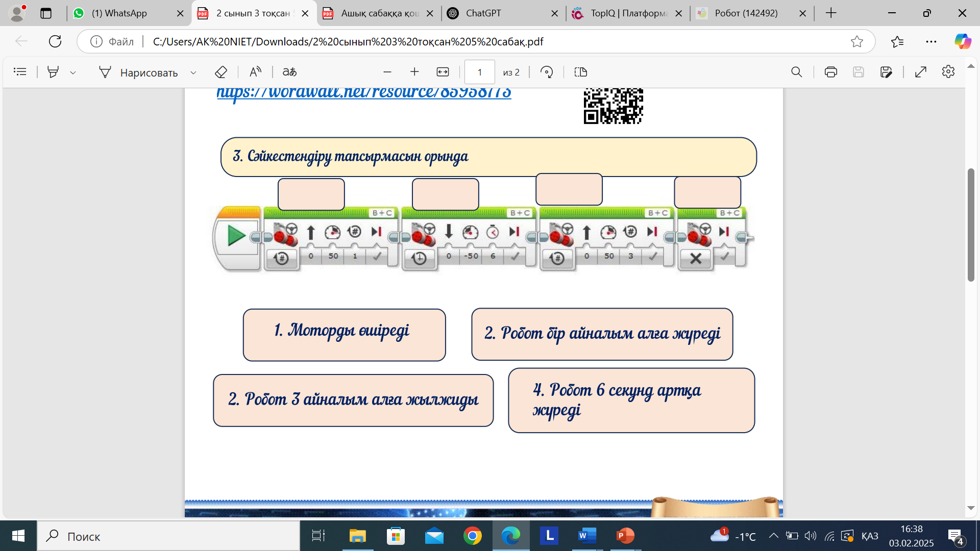This screenshot has width=980, height=551.
Task: Open the wordwall.net resource link
Action: pyautogui.click(x=364, y=93)
